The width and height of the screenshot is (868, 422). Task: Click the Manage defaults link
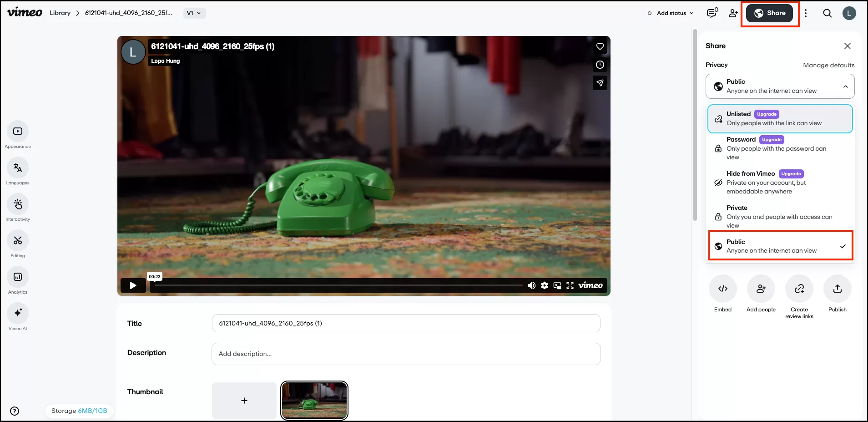click(828, 65)
